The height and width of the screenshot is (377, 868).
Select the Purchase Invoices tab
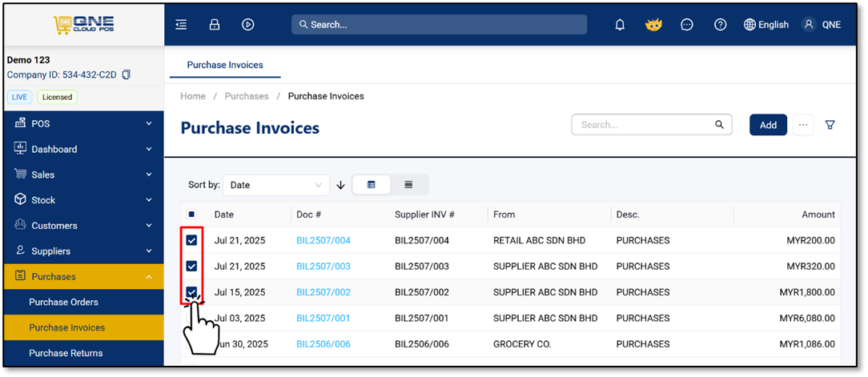[x=225, y=65]
